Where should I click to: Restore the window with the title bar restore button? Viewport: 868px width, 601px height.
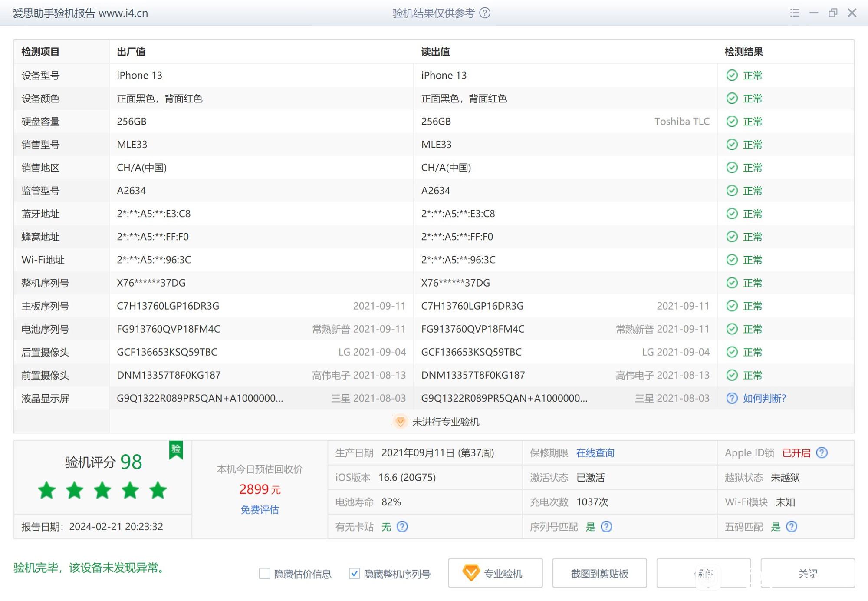click(832, 13)
